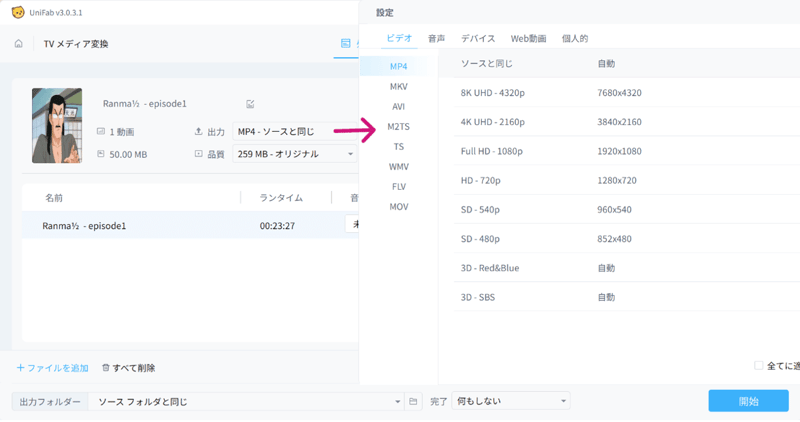Open the Web動画 tab
This screenshot has height=422, width=800.
pyautogui.click(x=529, y=38)
